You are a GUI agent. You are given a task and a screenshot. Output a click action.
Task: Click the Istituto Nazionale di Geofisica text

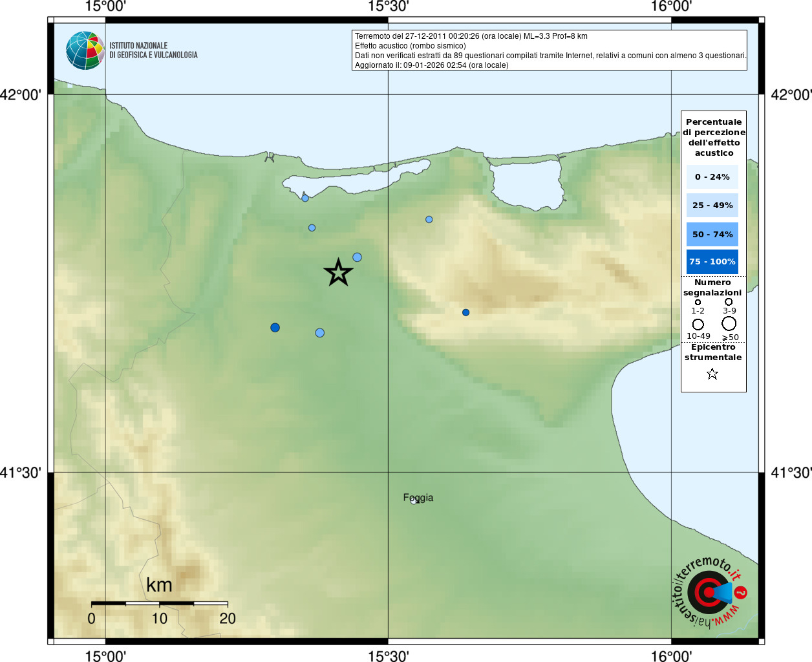click(153, 50)
